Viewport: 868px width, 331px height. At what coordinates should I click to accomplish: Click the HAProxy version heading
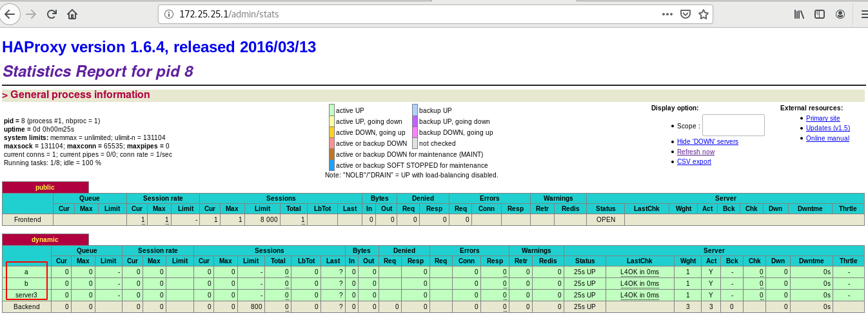[x=159, y=47]
